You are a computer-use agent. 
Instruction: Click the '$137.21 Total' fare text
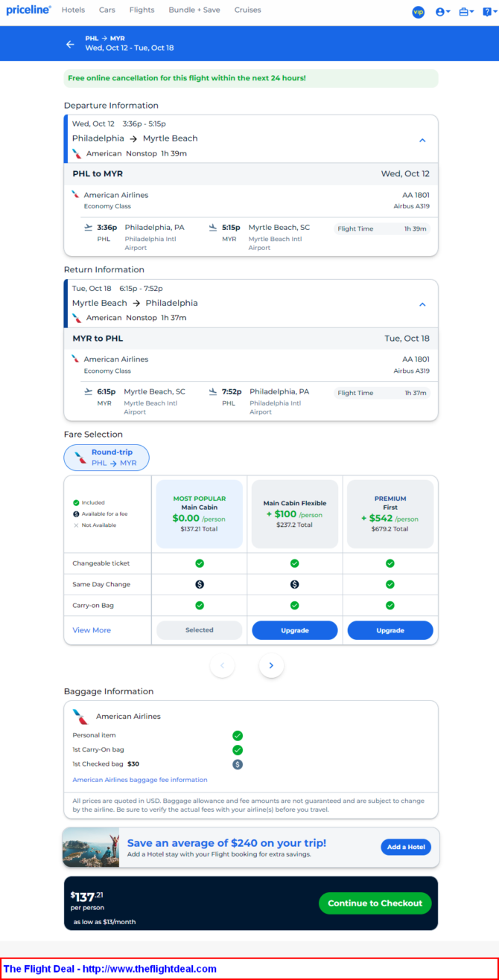click(x=199, y=529)
